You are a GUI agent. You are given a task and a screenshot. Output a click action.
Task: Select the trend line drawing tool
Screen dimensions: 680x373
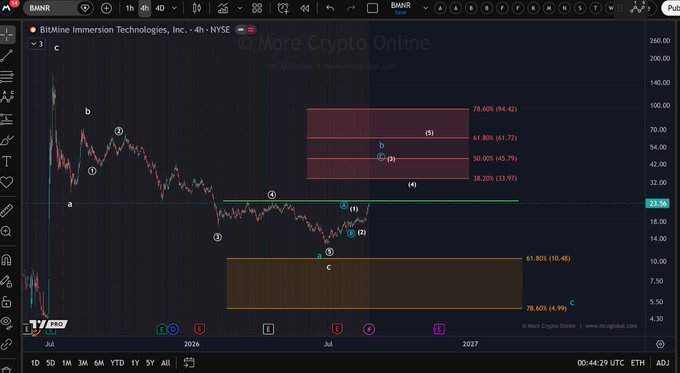[x=7, y=56]
